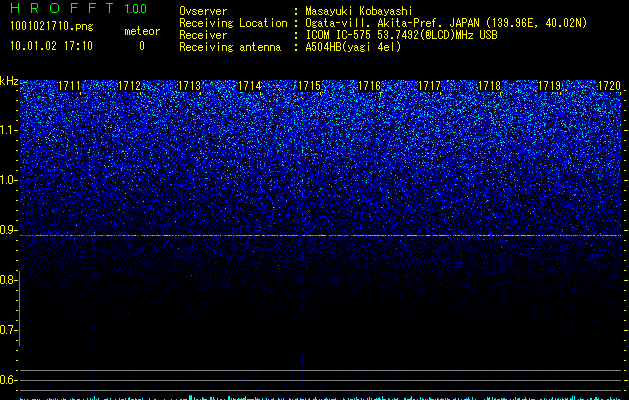The height and width of the screenshot is (400, 629).
Task: Click the Ovserver field label
Action: click(x=203, y=11)
